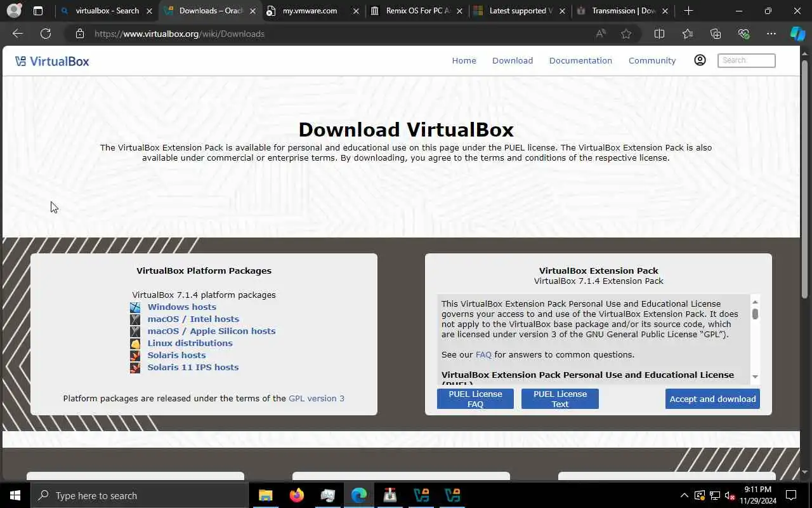Image resolution: width=812 pixels, height=508 pixels.
Task: Open the Copilot icon in Edge toolbar
Action: 797,34
